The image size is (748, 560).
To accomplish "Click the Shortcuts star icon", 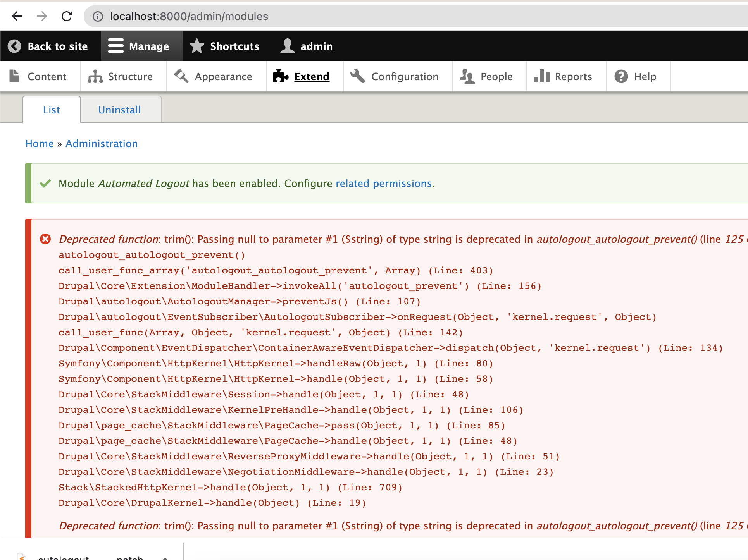I will (197, 46).
